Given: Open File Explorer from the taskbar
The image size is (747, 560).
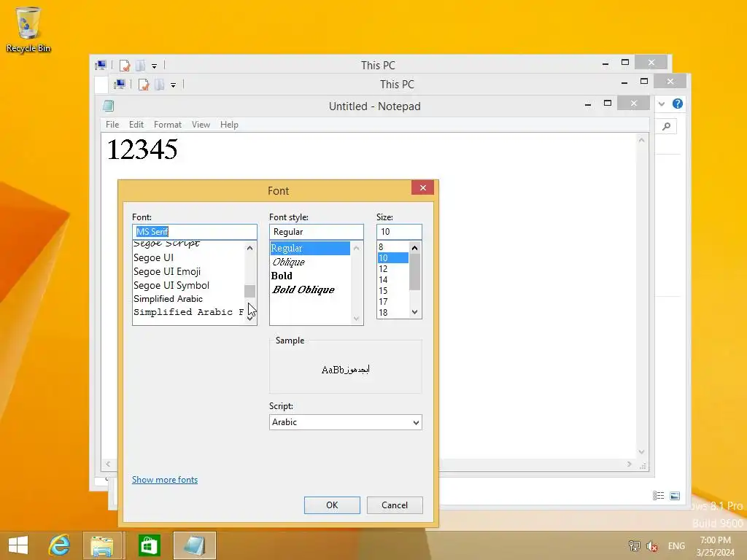Looking at the screenshot, I should pos(102,545).
